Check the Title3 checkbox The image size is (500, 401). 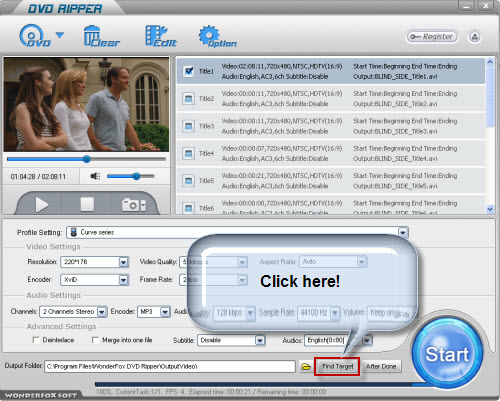pyautogui.click(x=189, y=126)
